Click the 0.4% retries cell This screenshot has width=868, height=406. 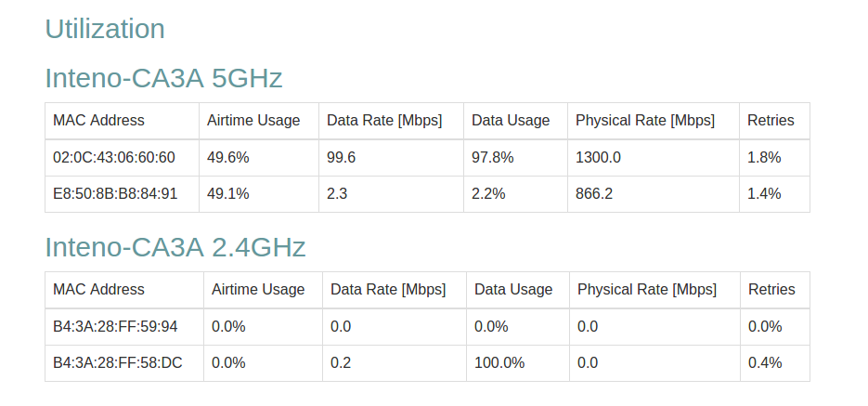[765, 363]
